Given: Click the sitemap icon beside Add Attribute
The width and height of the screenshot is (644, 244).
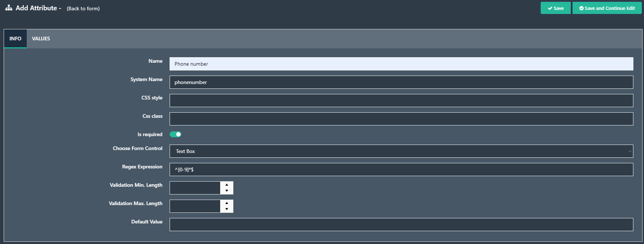Looking at the screenshot, I should (8, 8).
